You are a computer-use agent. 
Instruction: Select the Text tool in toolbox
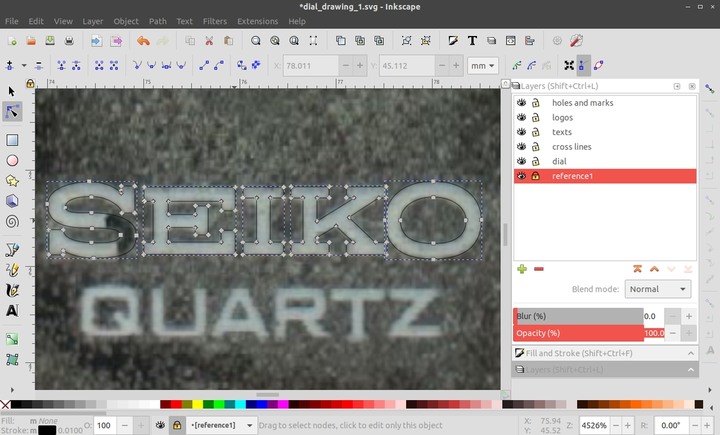(x=12, y=311)
